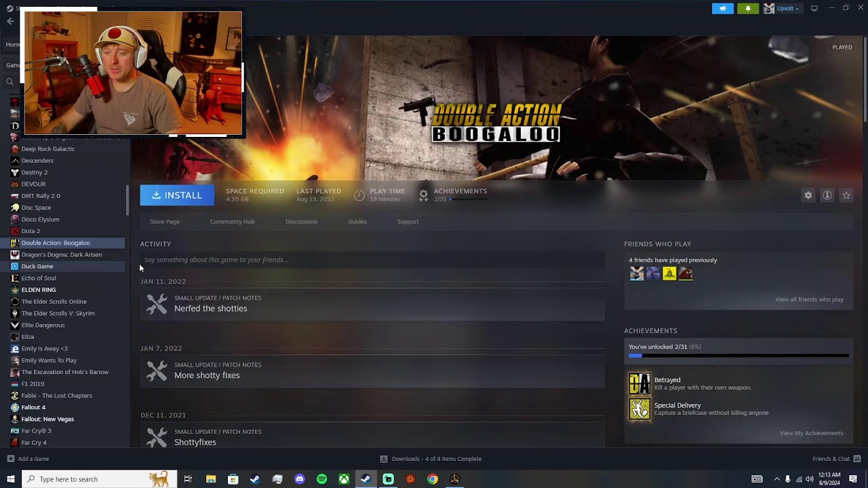Open Disco Elysium library entry
868x488 pixels.
(40, 220)
